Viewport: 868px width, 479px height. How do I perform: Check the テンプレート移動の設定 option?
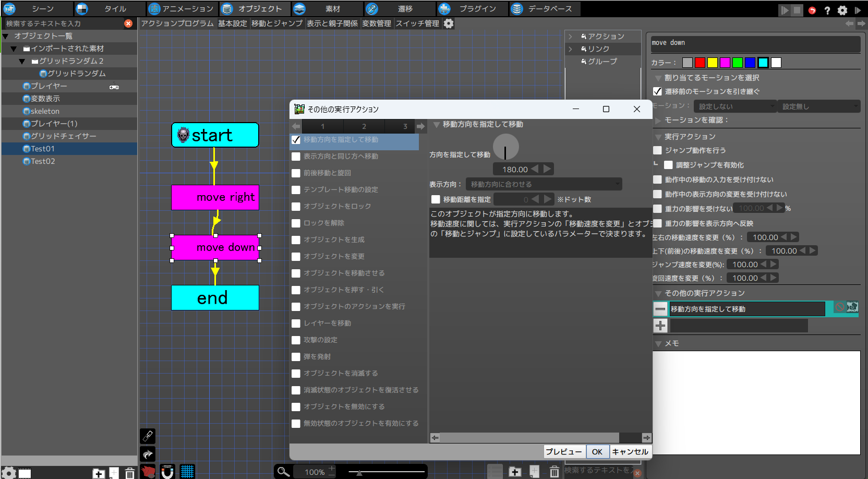point(296,190)
